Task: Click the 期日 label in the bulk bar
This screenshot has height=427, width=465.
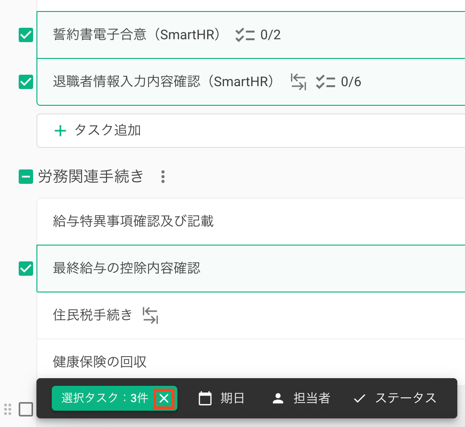Action: [232, 398]
